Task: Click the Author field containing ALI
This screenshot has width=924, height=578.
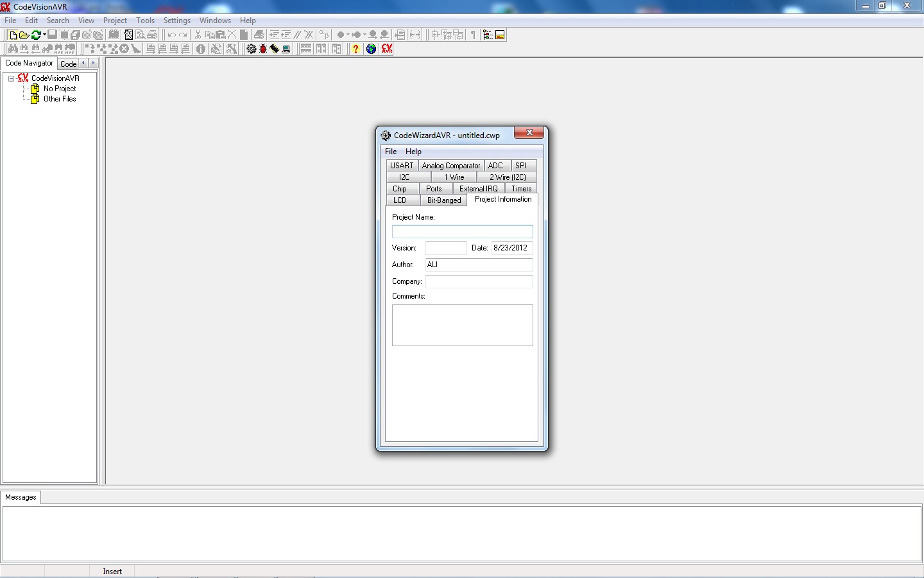Action: point(479,265)
